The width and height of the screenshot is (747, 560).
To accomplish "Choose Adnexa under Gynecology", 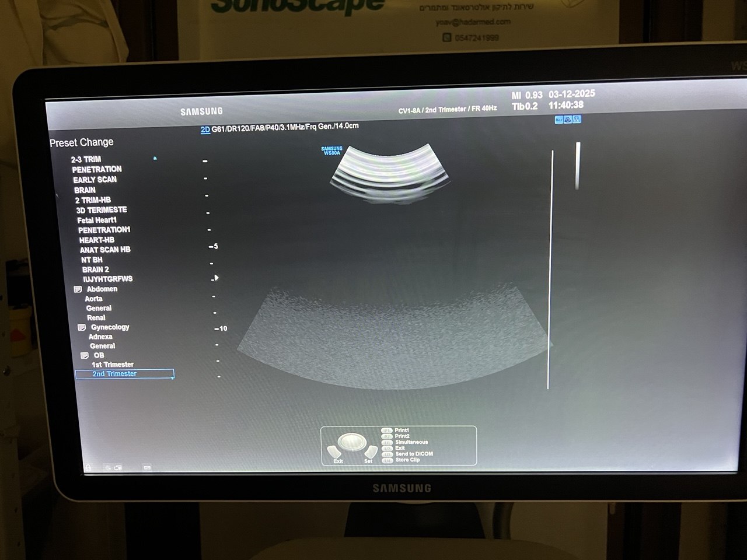I will (100, 337).
